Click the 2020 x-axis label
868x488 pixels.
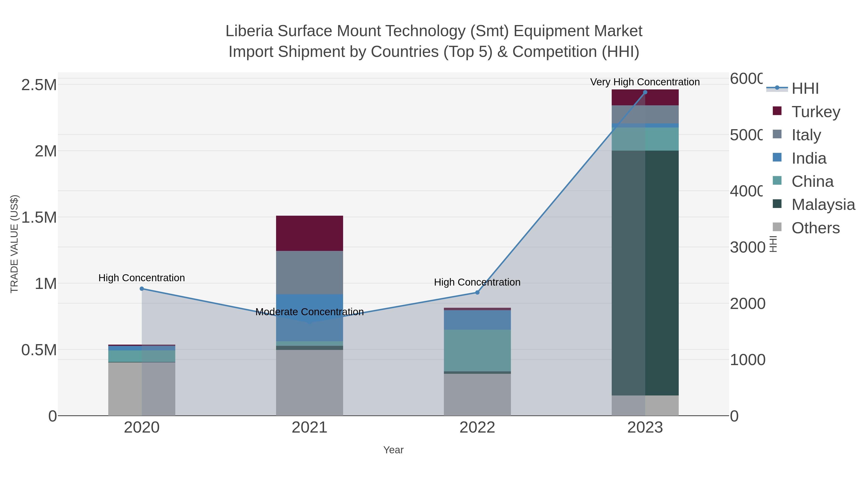(142, 428)
